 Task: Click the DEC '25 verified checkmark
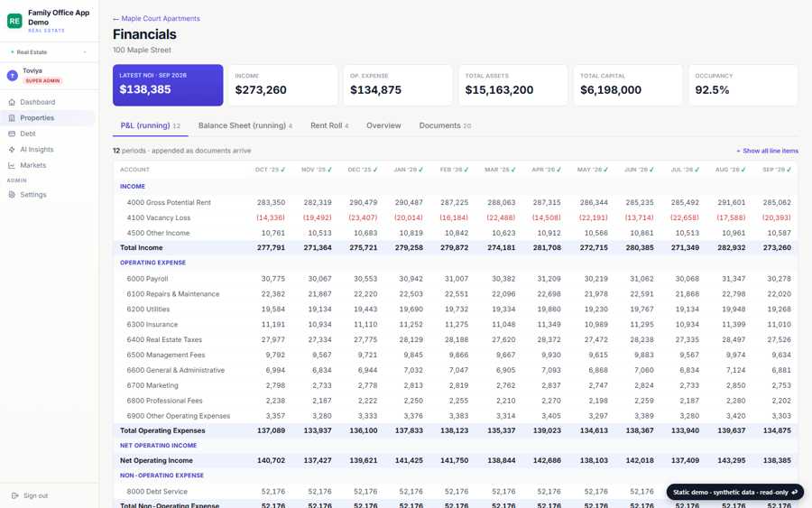pyautogui.click(x=375, y=170)
